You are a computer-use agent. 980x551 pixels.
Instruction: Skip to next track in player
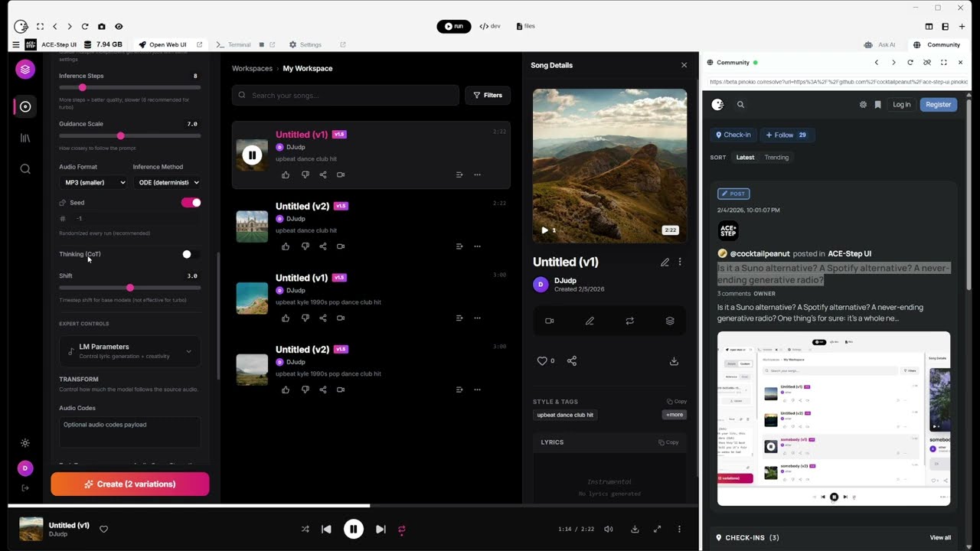(x=381, y=529)
